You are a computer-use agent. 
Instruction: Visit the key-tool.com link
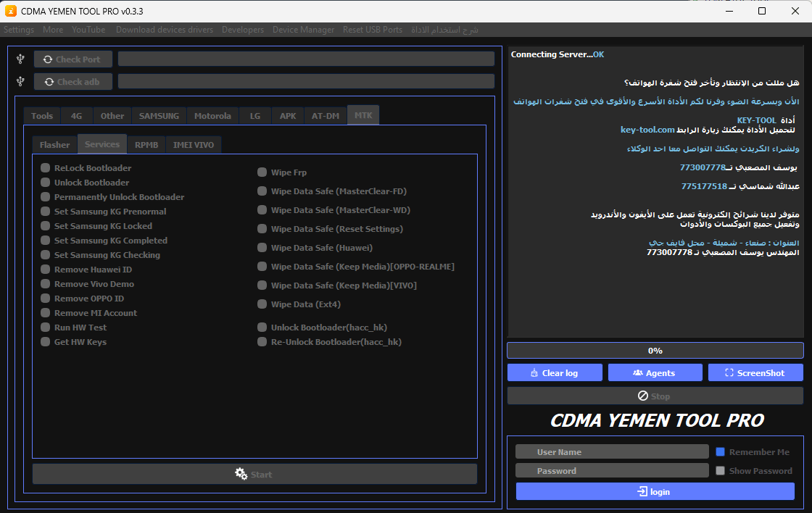click(x=648, y=130)
